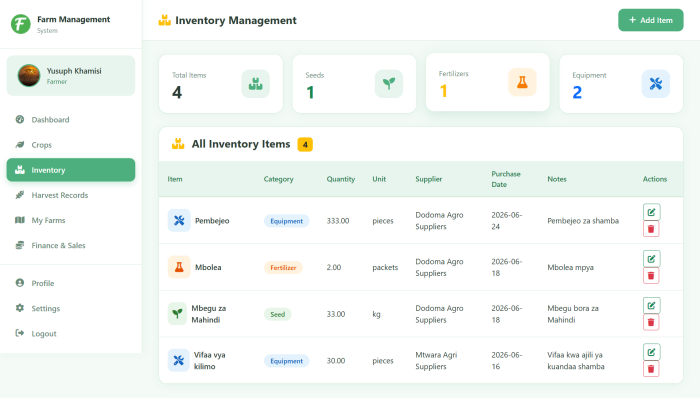Edit the Vifaa vya kilimo item
Image resolution: width=700 pixels, height=398 pixels.
point(651,352)
